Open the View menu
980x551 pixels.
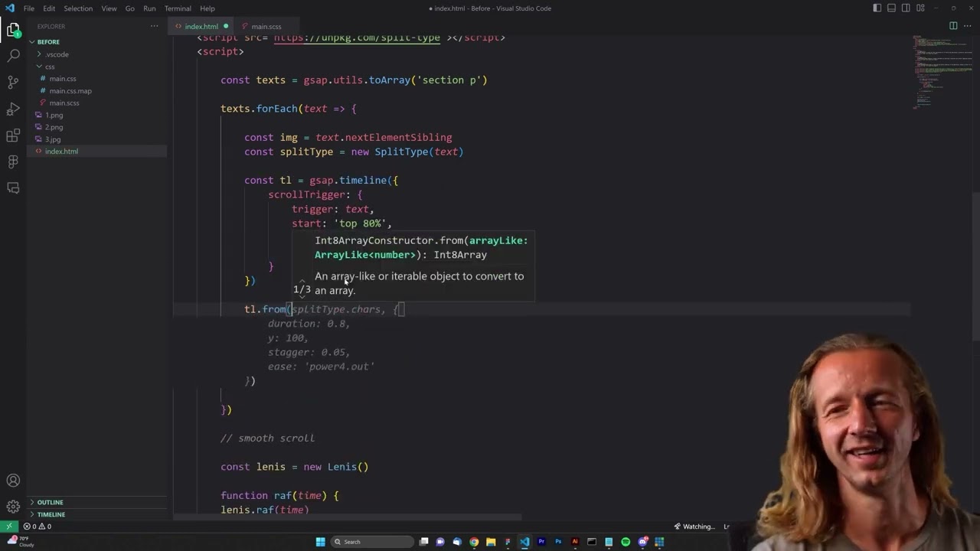pyautogui.click(x=109, y=8)
